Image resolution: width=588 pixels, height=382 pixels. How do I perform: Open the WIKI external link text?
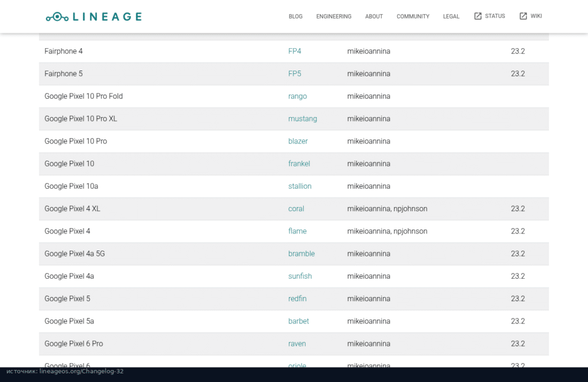(536, 16)
